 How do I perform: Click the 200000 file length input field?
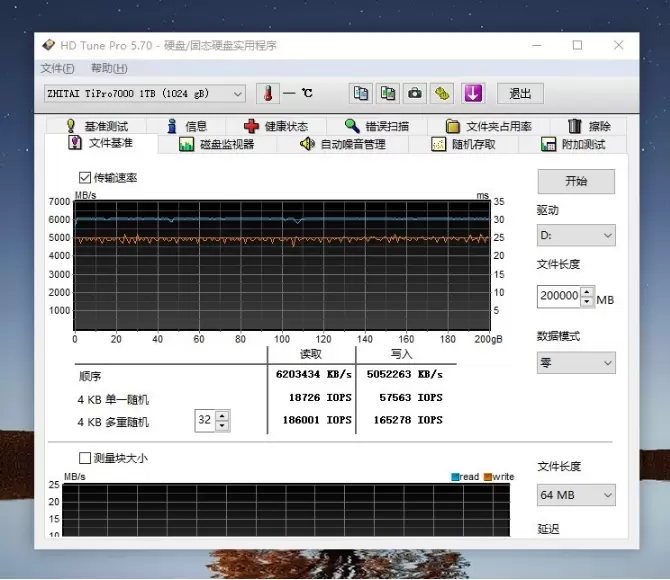coord(558,296)
